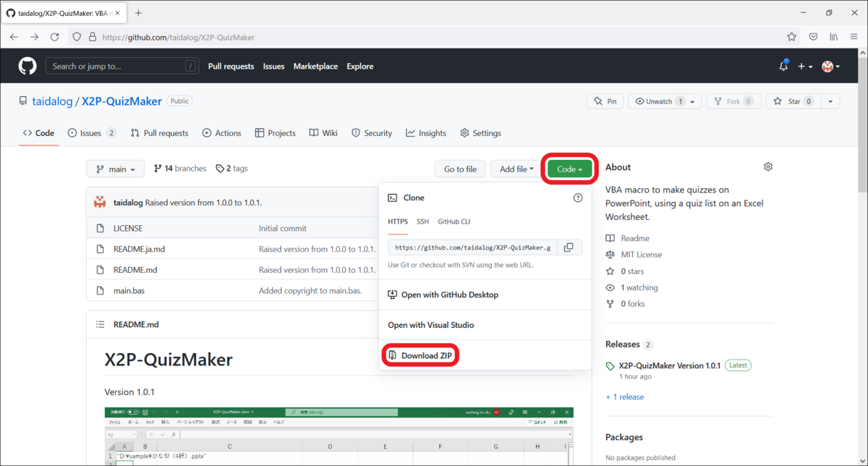Bookmark this page with star icon
Image resolution: width=868 pixels, height=466 pixels.
click(791, 37)
